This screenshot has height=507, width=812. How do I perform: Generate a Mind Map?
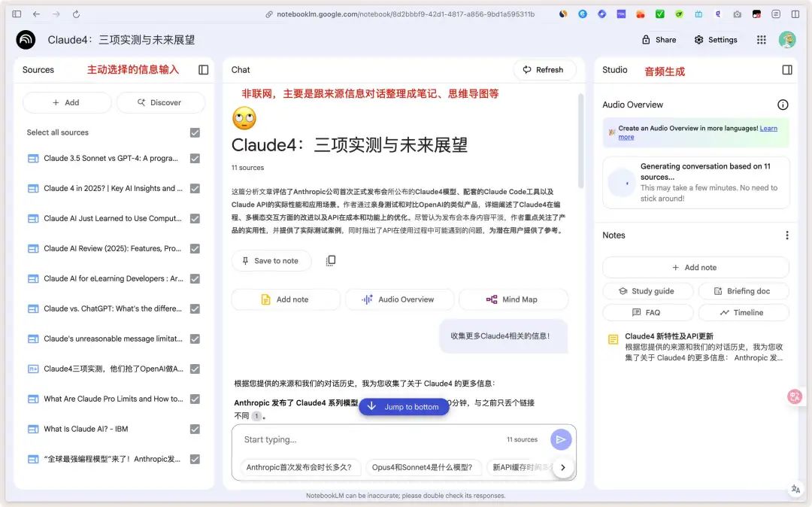514,299
